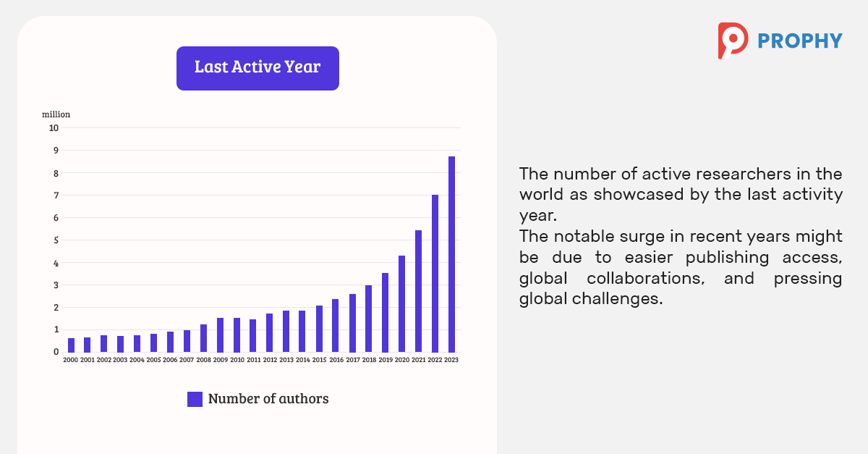This screenshot has height=454, width=868.
Task: Click the 2016 bar in the chart
Action: click(336, 326)
